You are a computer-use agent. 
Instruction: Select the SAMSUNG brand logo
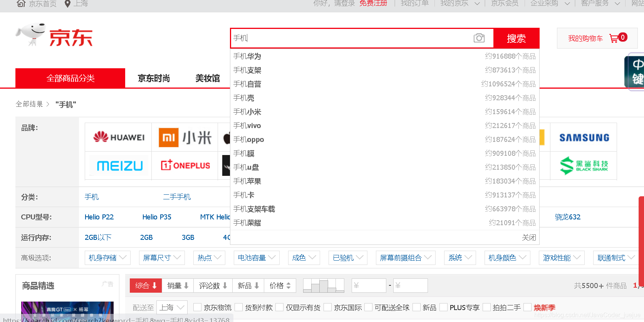click(x=584, y=138)
